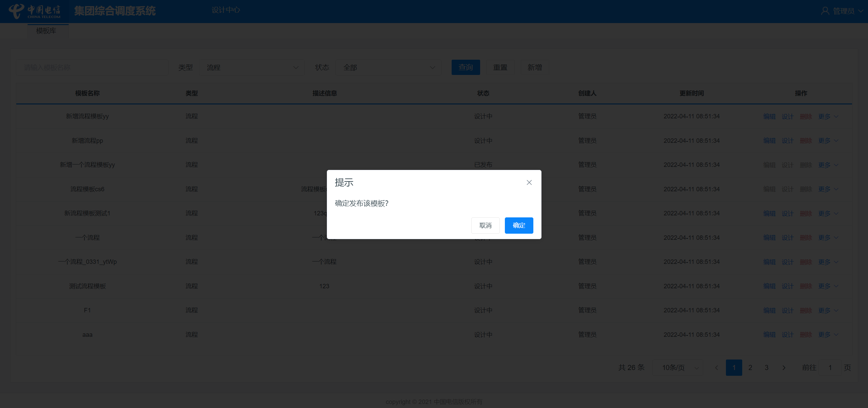Open the 设计中心 menu item
The width and height of the screenshot is (868, 408).
225,10
